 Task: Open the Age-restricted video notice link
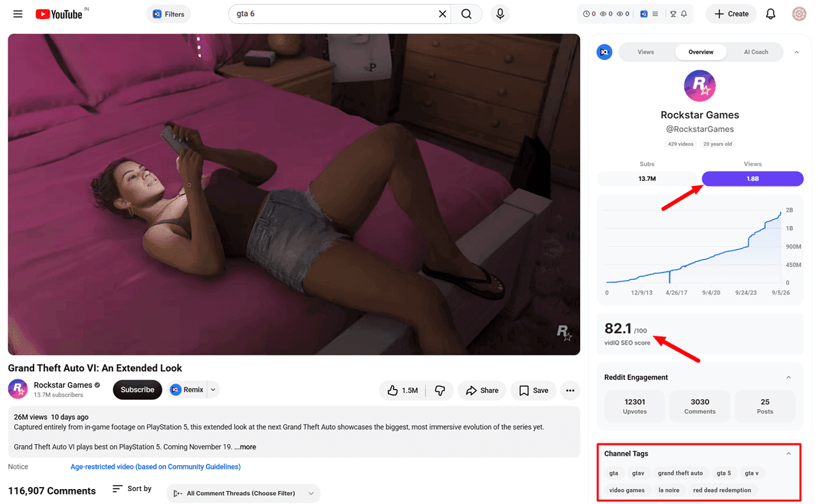pyautogui.click(x=155, y=467)
